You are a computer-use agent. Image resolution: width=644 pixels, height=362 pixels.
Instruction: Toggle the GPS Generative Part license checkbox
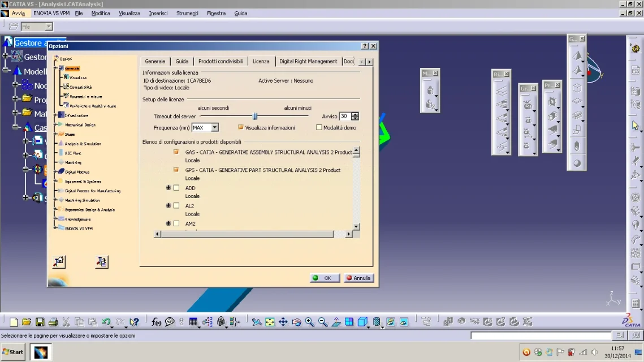click(x=176, y=170)
